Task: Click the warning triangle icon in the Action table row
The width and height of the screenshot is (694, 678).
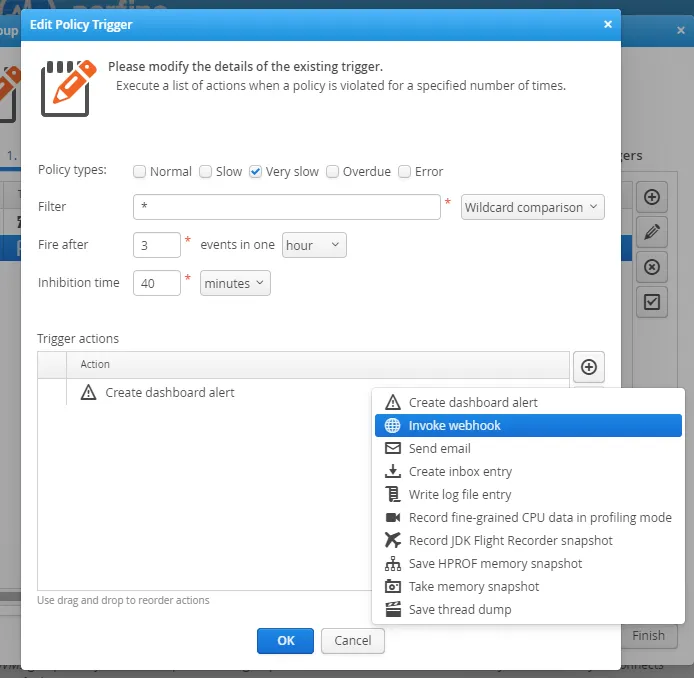Action: click(x=89, y=393)
